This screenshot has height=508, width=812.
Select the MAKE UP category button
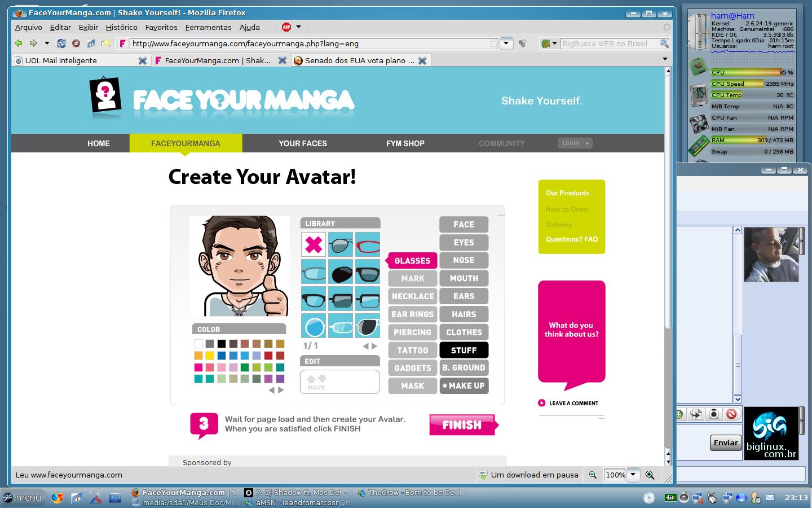pos(464,386)
